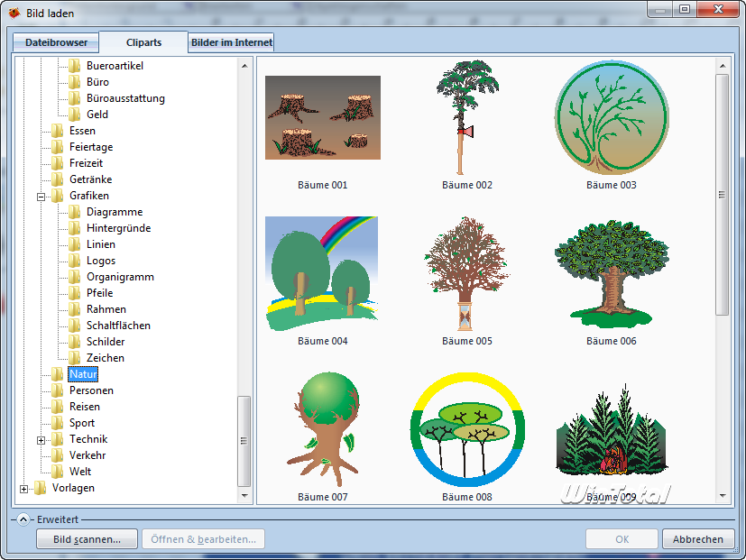746x560 pixels.
Task: Collapse the Grafiken tree node
Action: [x=41, y=196]
